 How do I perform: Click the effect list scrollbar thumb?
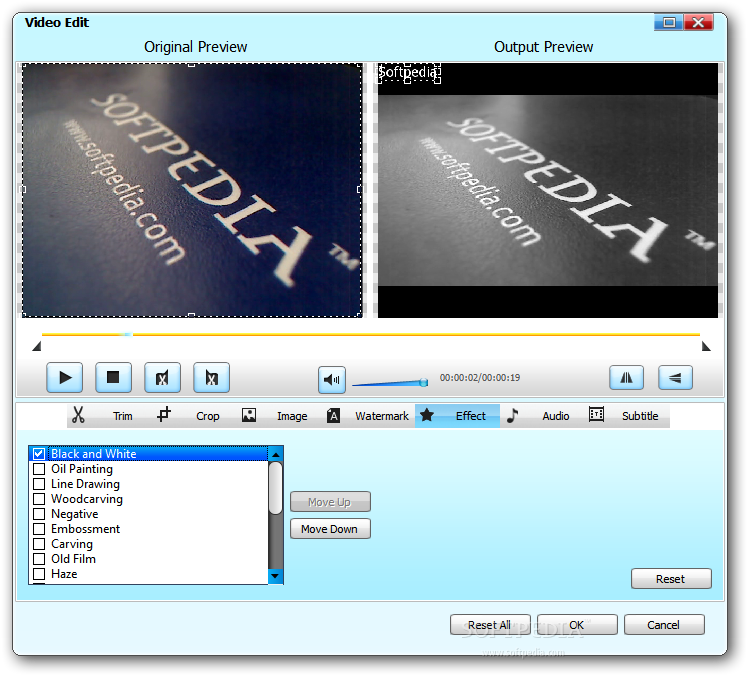coord(276,488)
